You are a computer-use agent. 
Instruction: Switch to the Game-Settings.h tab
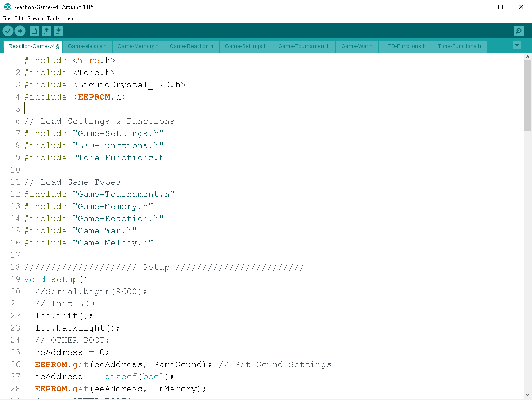point(246,46)
